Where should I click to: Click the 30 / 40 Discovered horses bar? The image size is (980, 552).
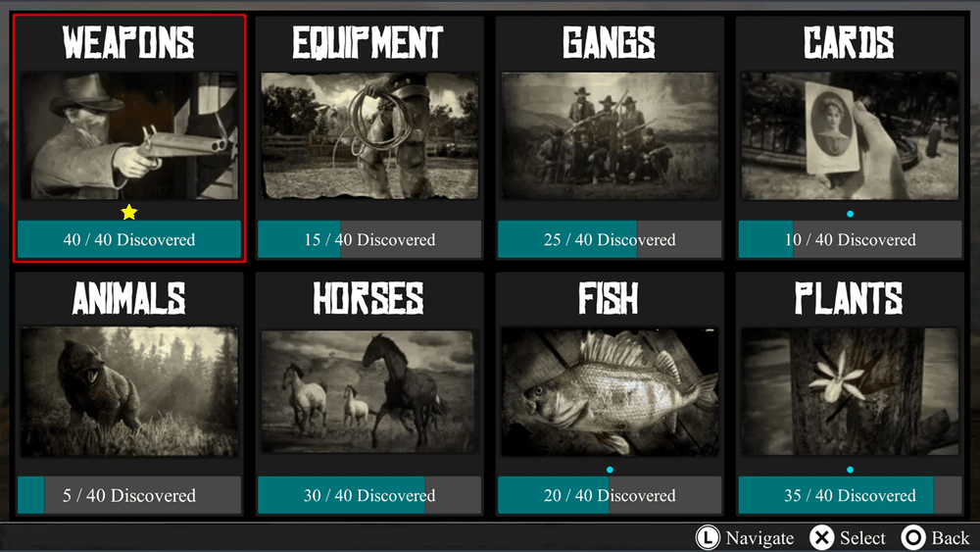coord(369,495)
